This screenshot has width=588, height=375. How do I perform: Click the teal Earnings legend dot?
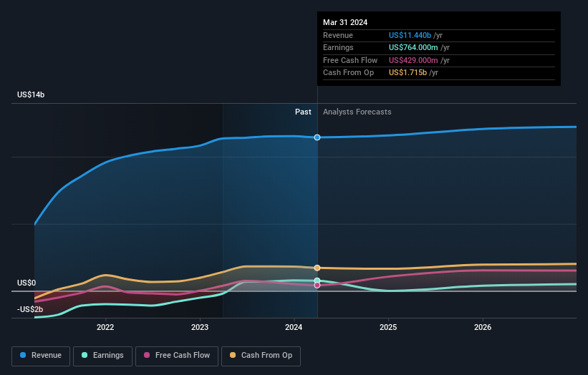[x=85, y=355]
